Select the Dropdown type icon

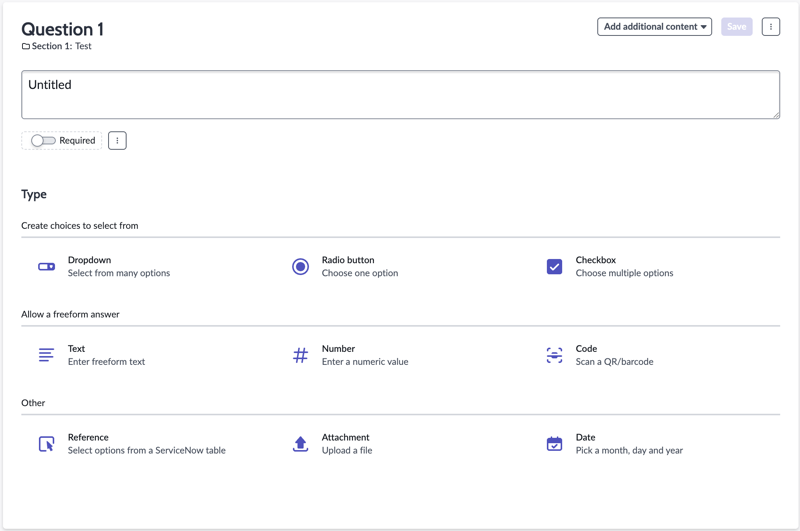point(46,267)
